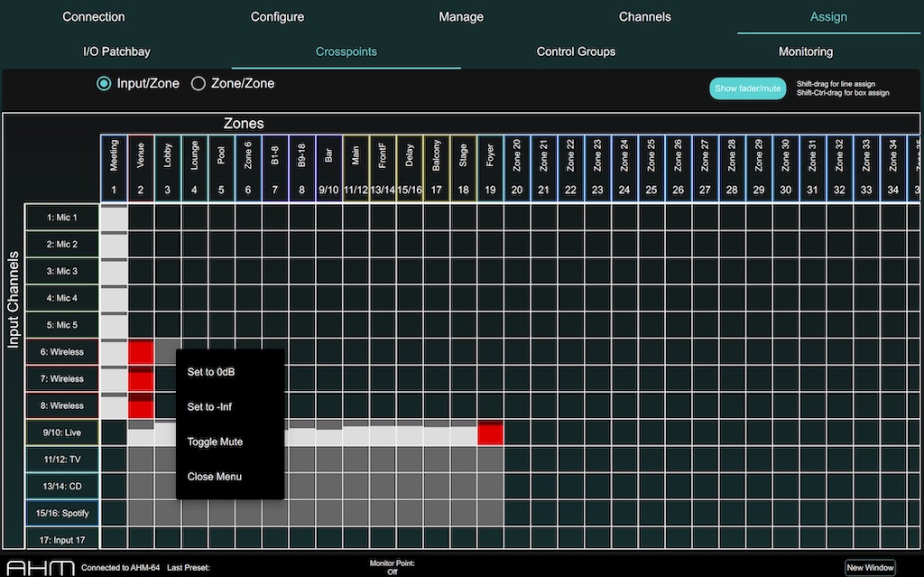Select the Zone/Zone radio button
This screenshot has height=577, width=924.
(199, 84)
